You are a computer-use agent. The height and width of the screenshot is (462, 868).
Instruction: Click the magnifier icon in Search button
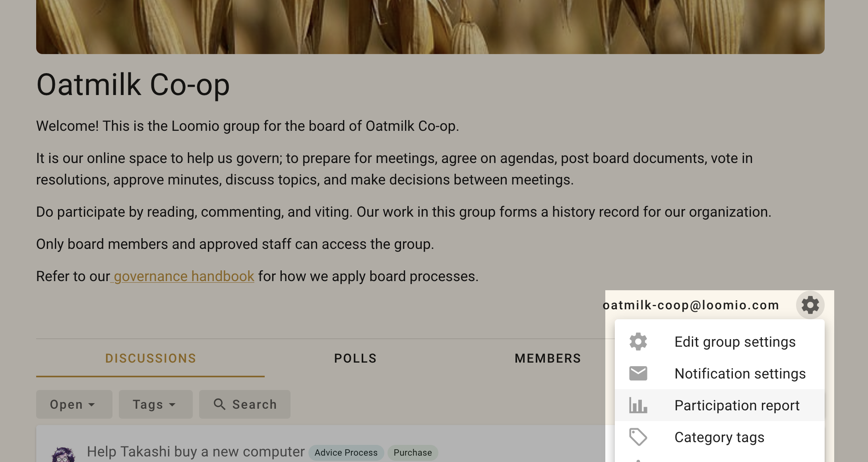pos(219,404)
